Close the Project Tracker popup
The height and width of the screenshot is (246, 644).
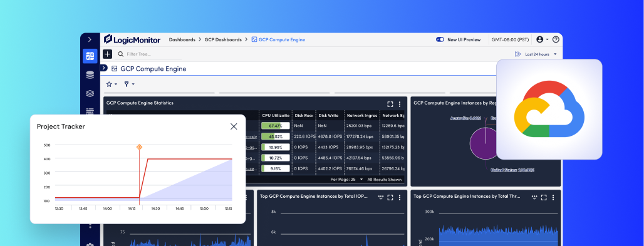coord(234,126)
